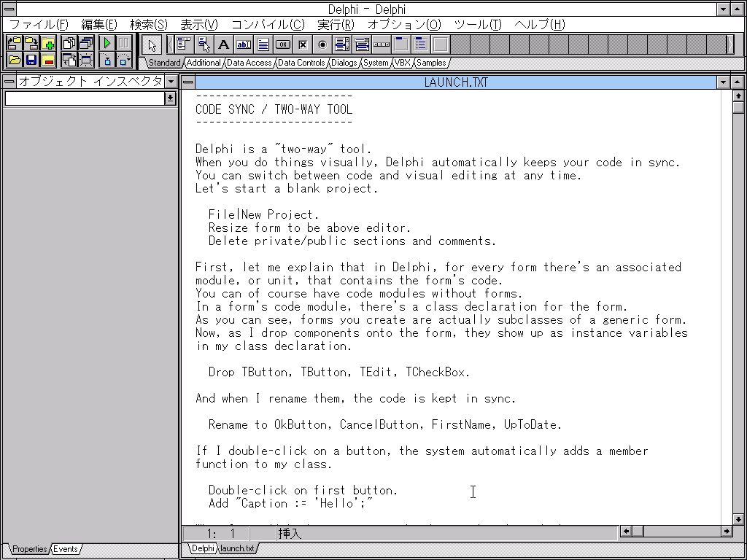
Task: Open the 表示(V) menu
Action: [199, 25]
